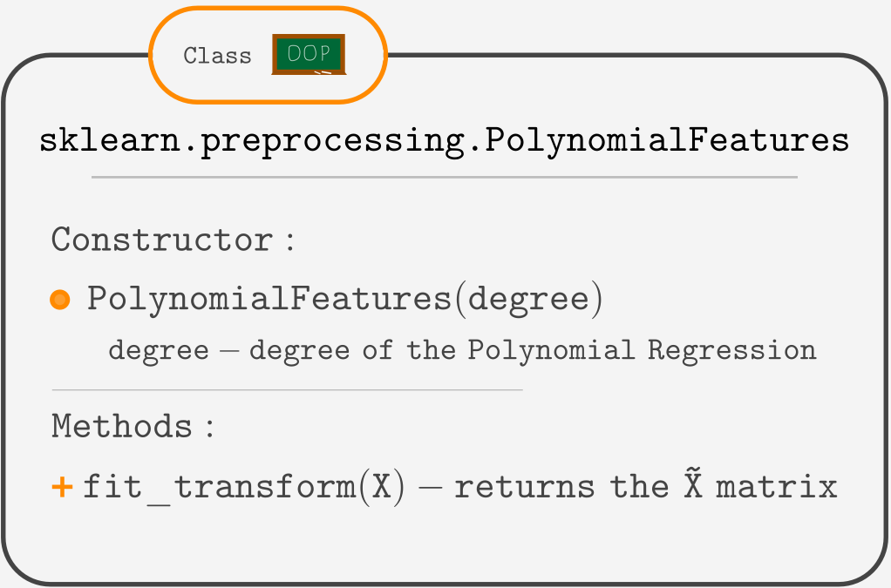Click the horizontal line below the class title

(x=445, y=178)
